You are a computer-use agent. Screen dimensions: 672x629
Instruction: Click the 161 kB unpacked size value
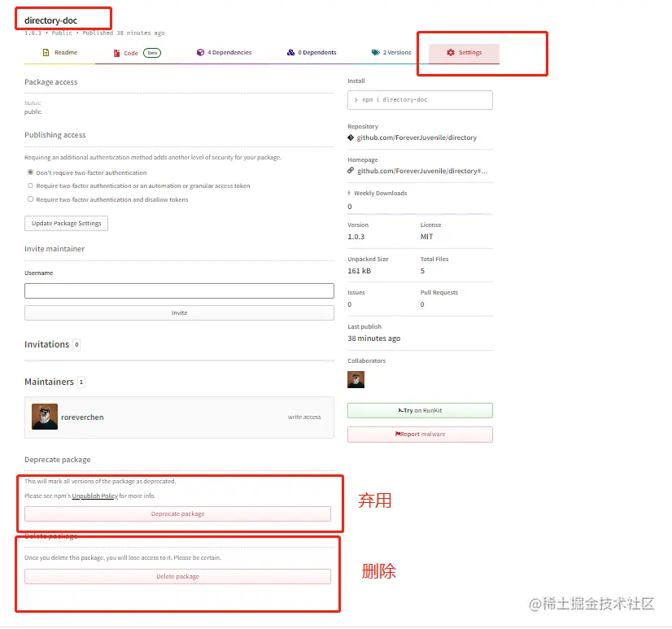(359, 271)
